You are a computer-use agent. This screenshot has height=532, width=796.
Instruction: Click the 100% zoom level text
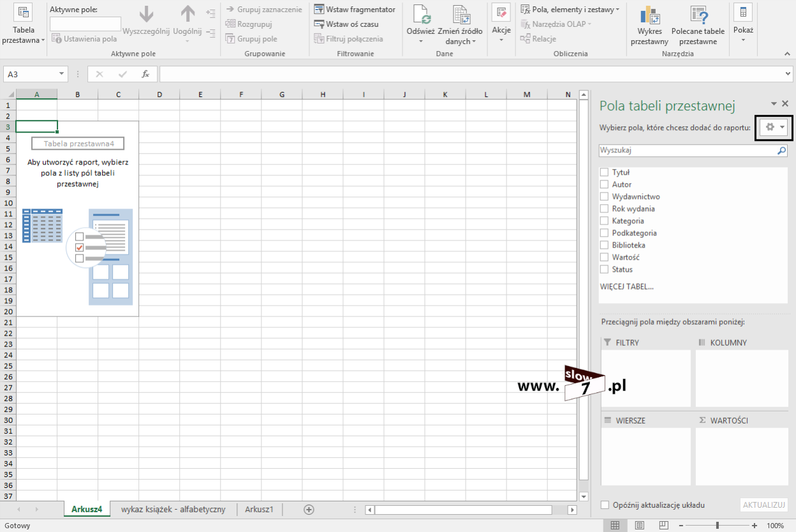tap(776, 526)
